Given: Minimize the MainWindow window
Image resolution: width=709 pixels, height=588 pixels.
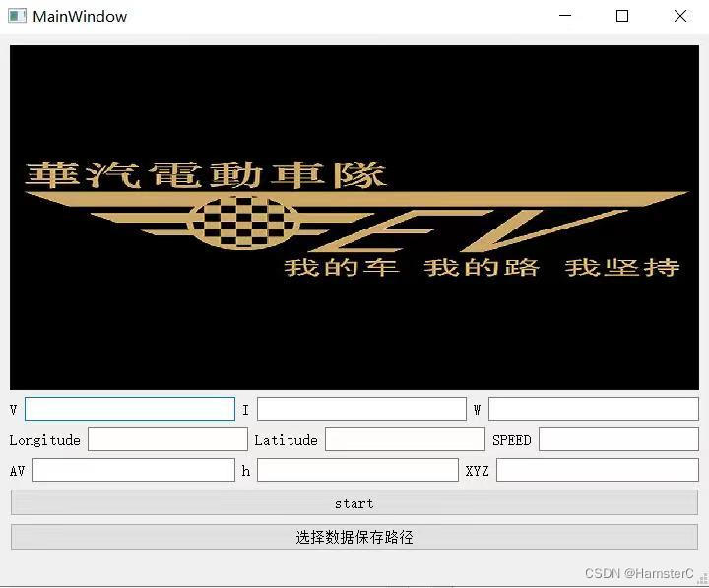Looking at the screenshot, I should click(565, 16).
